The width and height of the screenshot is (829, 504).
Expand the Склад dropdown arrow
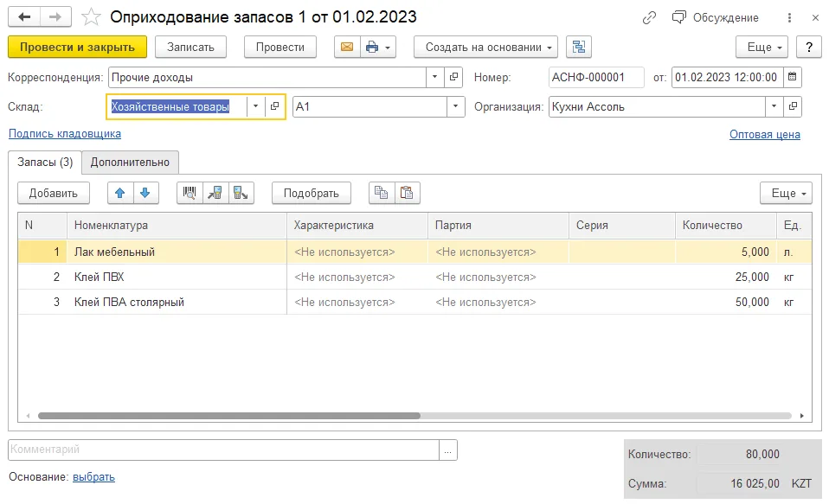click(255, 106)
